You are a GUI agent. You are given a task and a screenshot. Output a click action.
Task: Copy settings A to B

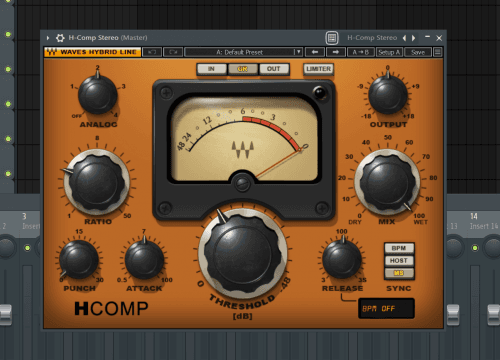click(361, 52)
